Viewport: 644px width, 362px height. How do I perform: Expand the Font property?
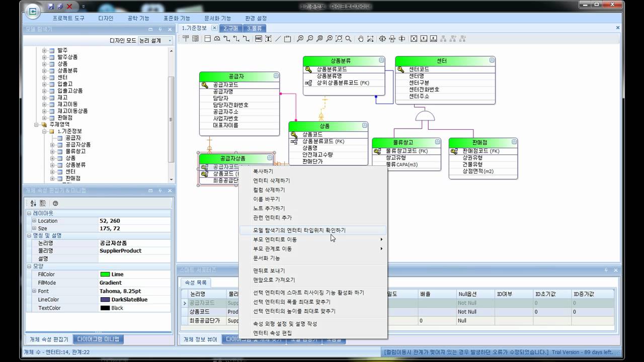pyautogui.click(x=34, y=291)
